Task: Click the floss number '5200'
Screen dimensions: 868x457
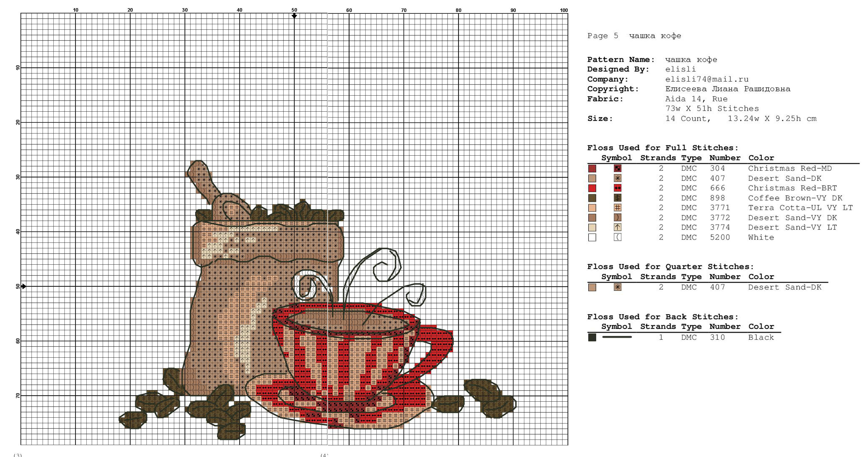Action: click(x=720, y=237)
